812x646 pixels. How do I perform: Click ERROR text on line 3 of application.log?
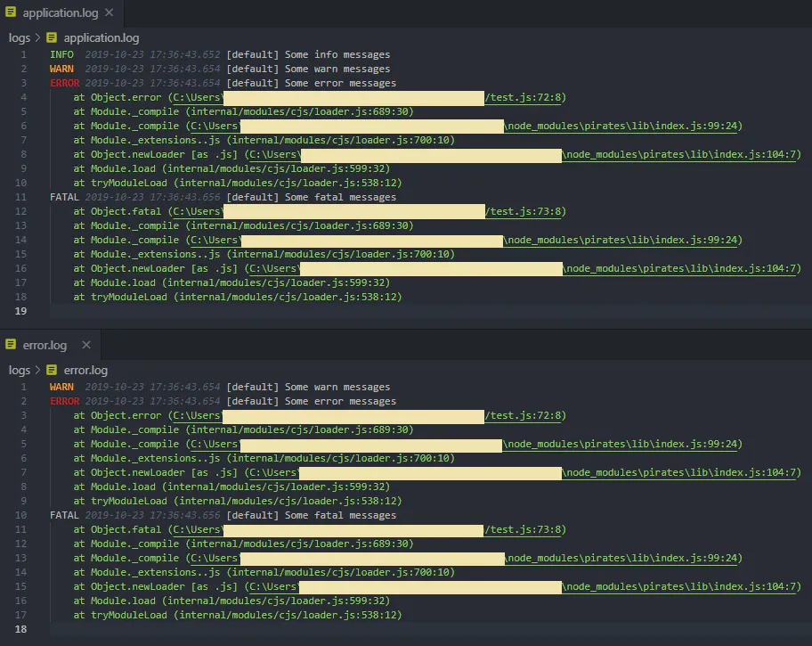pyautogui.click(x=65, y=83)
